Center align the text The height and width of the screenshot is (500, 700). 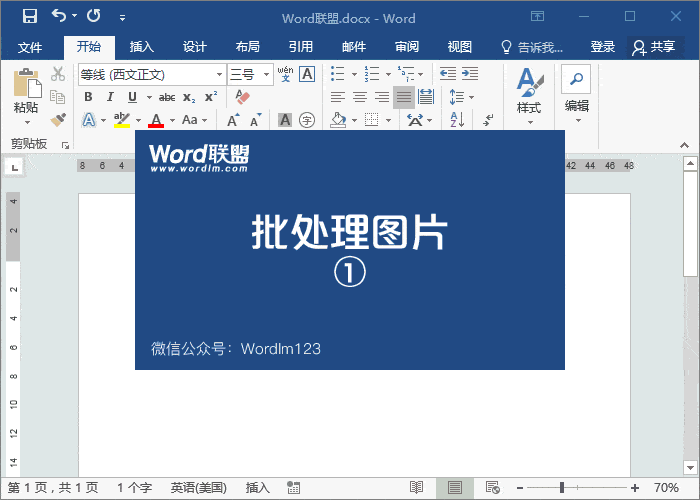[360, 97]
